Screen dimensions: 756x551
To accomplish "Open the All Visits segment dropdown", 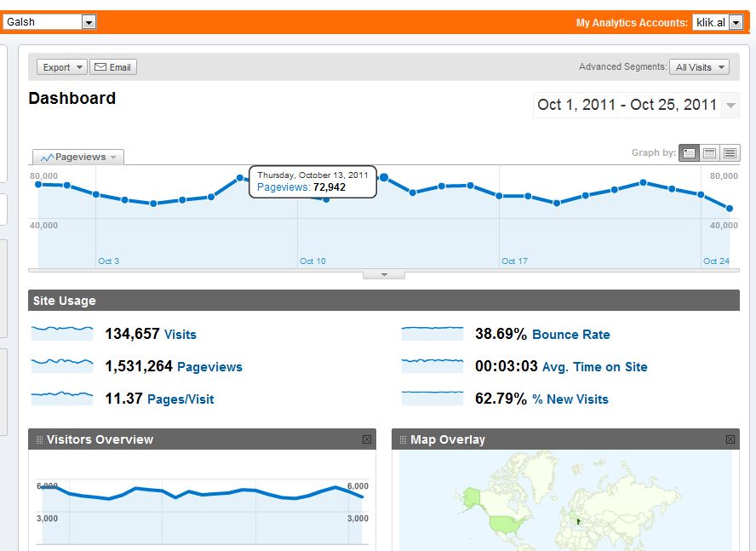I will click(699, 67).
